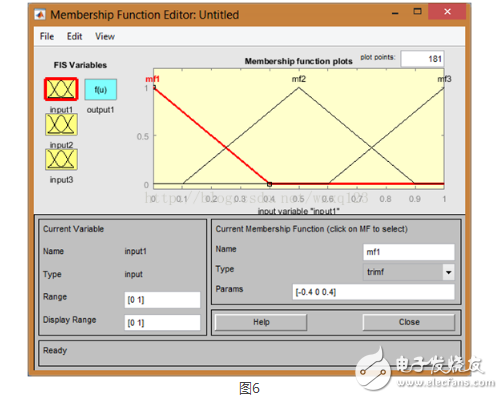Select the red mf1 curve label
Screen dimensions: 503x399
[152, 79]
